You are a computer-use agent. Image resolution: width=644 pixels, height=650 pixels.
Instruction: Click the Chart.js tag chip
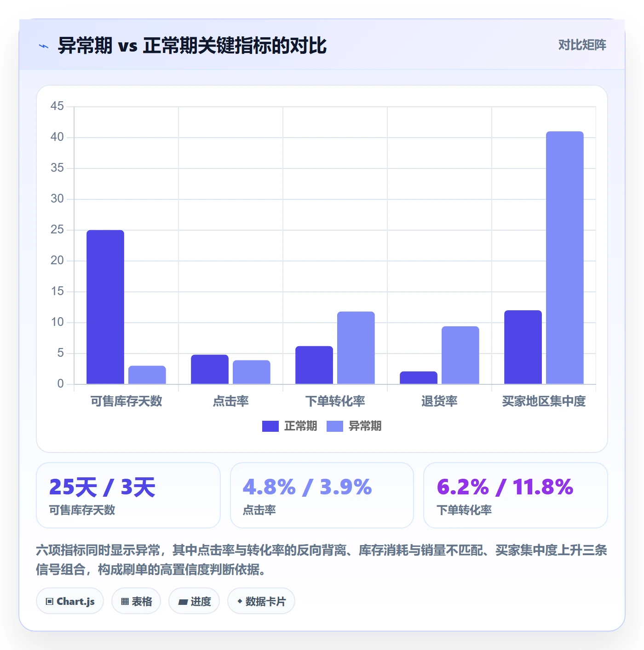tap(70, 601)
